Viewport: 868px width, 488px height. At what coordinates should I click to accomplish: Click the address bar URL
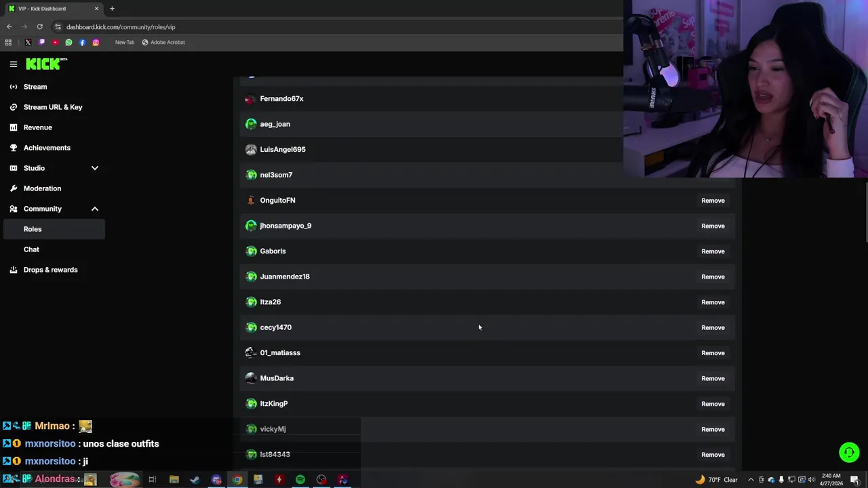[x=121, y=27]
